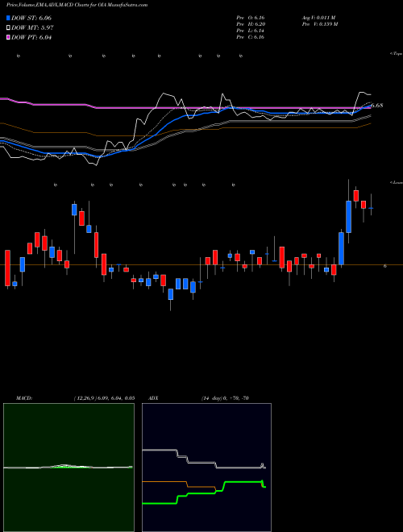Click the 'Avg V: 0.011 M' volume text
This screenshot has width=403, height=532.
click(x=318, y=17)
